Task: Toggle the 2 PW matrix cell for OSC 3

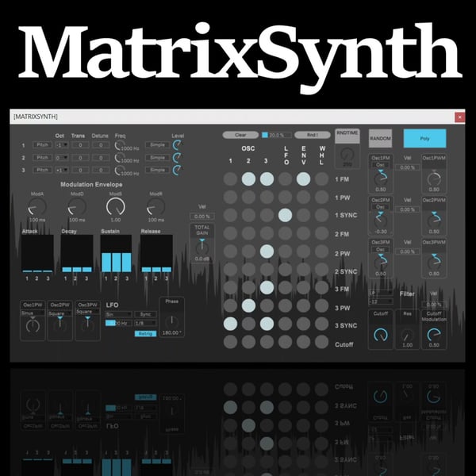Action: pos(267,251)
